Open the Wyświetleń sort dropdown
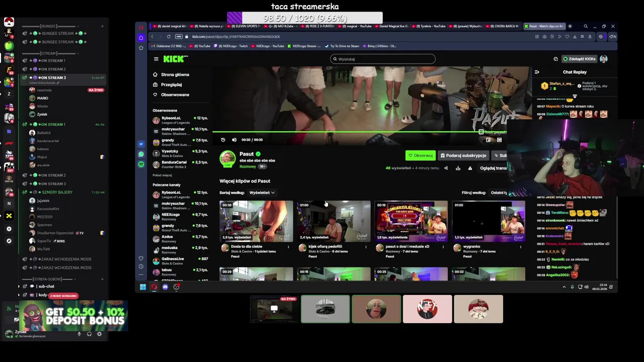 click(x=262, y=193)
